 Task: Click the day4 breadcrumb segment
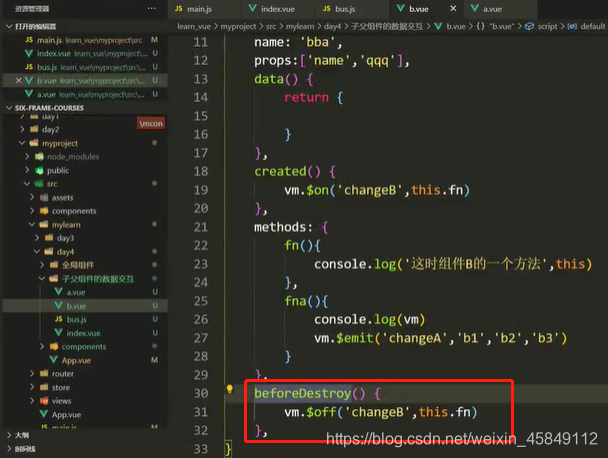point(332,26)
